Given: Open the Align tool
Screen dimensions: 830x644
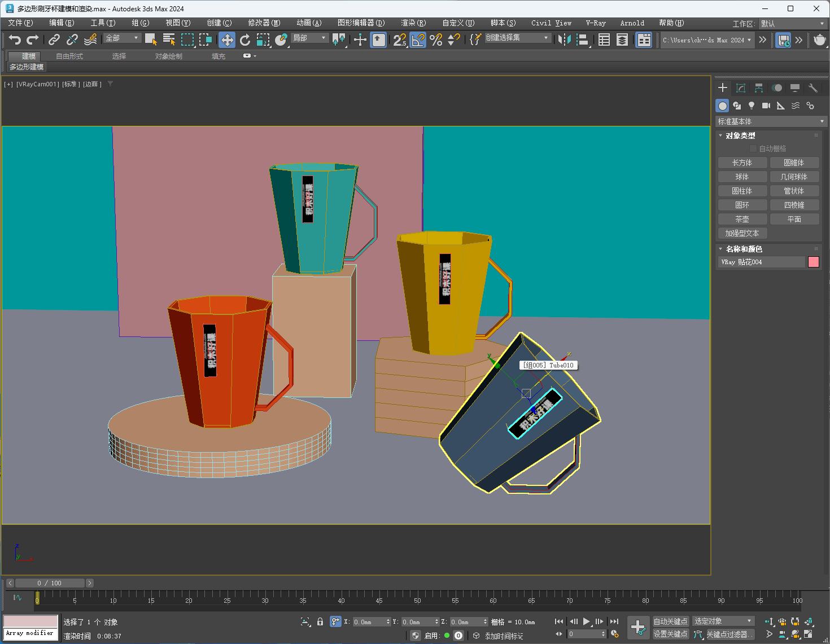Looking at the screenshot, I should click(583, 40).
